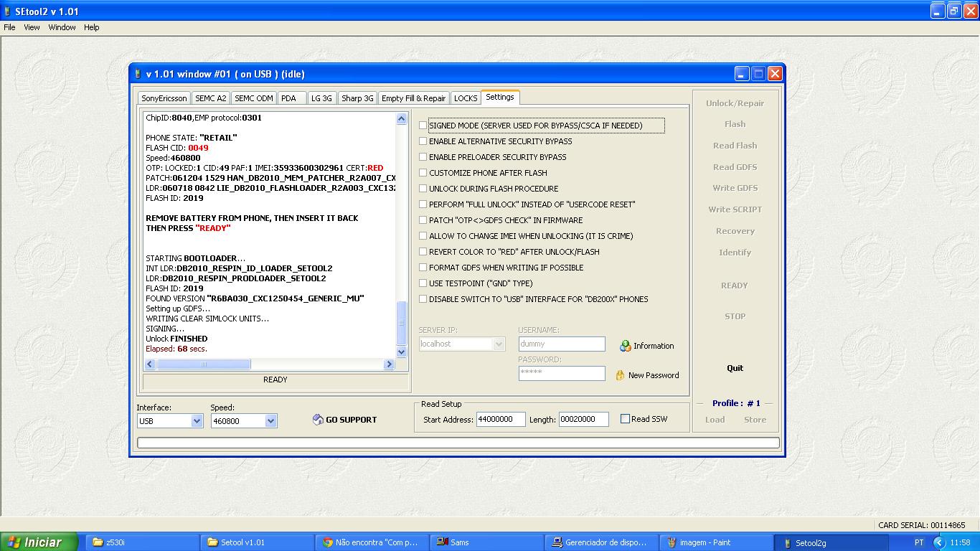This screenshot has height=551, width=980.
Task: Click the PASSWORD input field
Action: point(562,373)
